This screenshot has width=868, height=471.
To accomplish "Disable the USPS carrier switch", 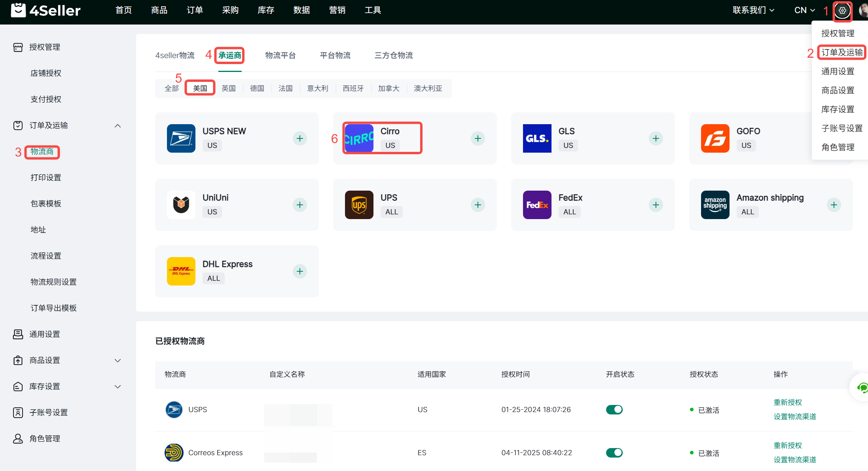I will click(x=614, y=410).
